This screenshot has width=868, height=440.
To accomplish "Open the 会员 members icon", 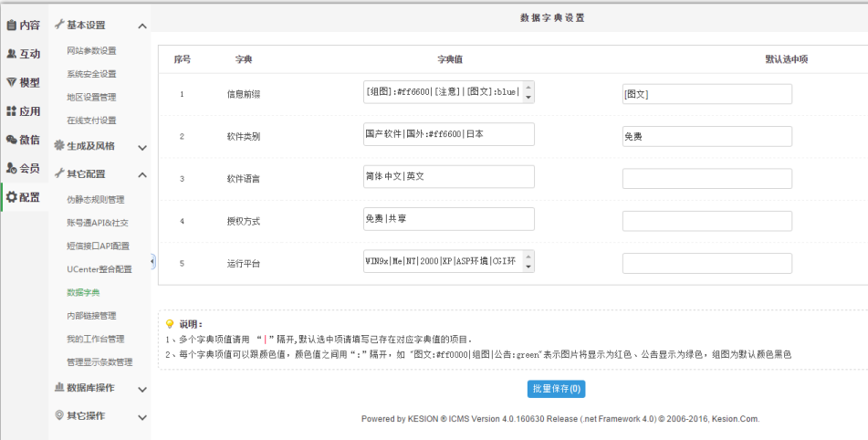I will (x=12, y=168).
